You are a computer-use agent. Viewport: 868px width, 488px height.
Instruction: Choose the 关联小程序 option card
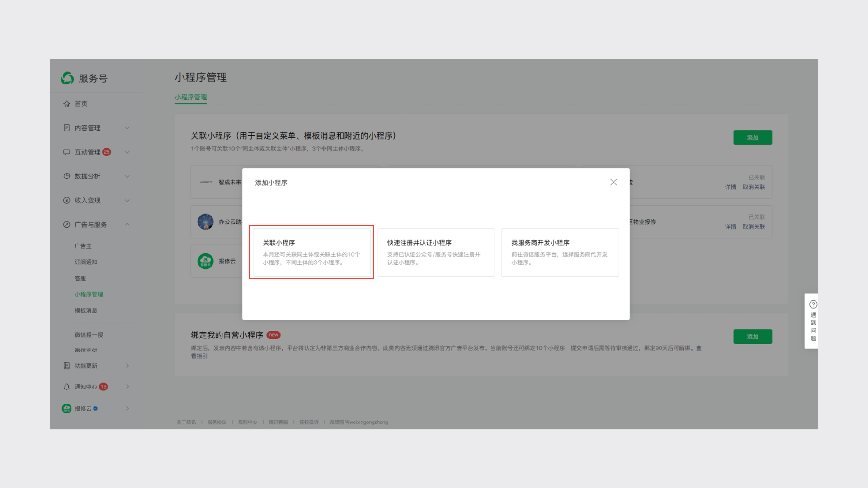[x=311, y=252]
